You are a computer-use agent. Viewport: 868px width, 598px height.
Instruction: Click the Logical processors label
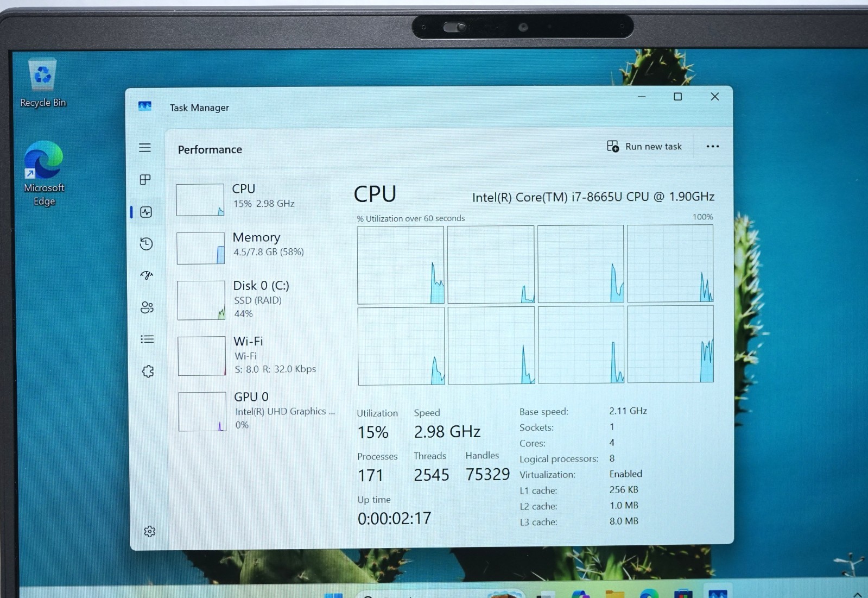click(559, 459)
